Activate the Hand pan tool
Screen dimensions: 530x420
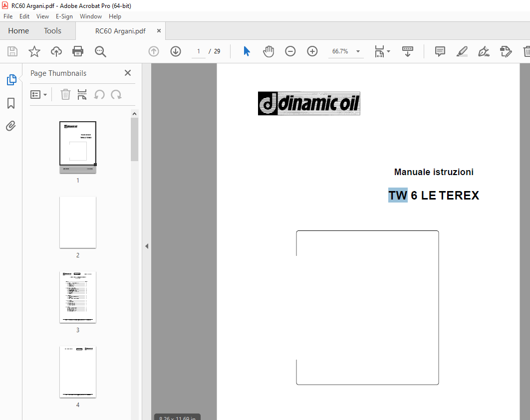pyautogui.click(x=268, y=51)
